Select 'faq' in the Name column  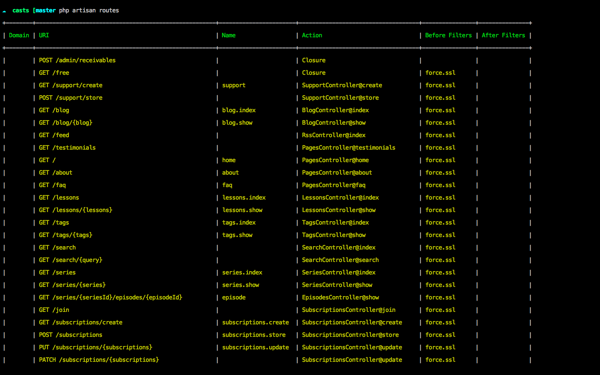227,185
